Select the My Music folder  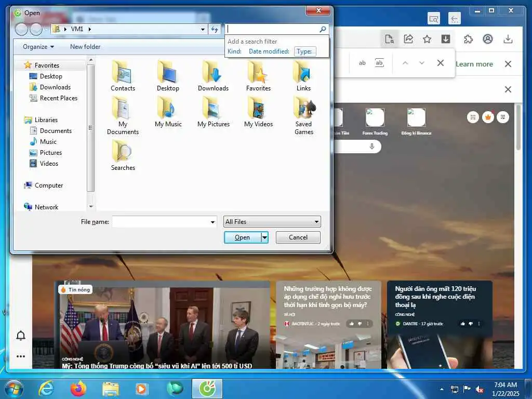coord(168,112)
